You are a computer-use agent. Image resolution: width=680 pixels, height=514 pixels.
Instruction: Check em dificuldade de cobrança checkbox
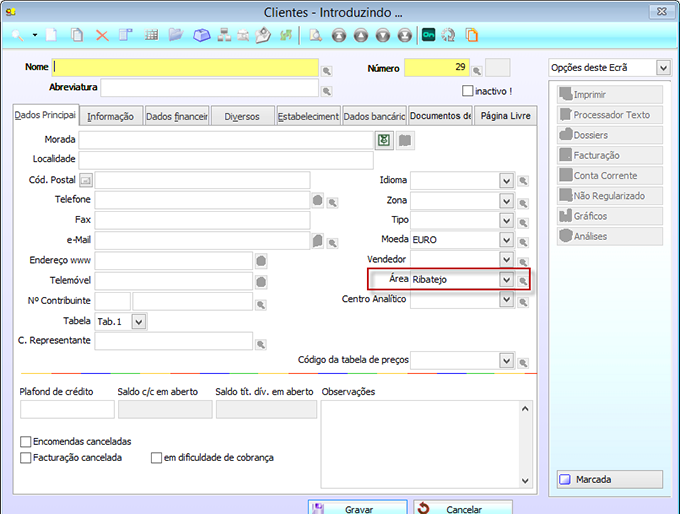click(156, 458)
